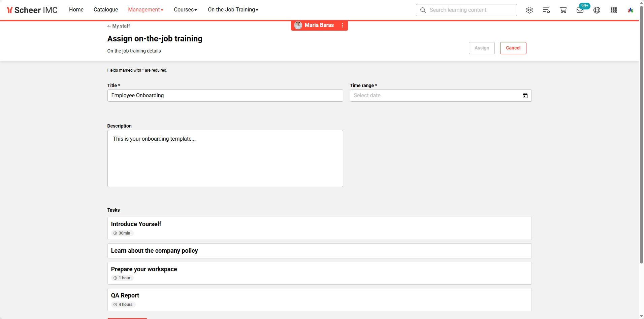
Task: Click the Maria Baras name tag
Action: [x=319, y=25]
